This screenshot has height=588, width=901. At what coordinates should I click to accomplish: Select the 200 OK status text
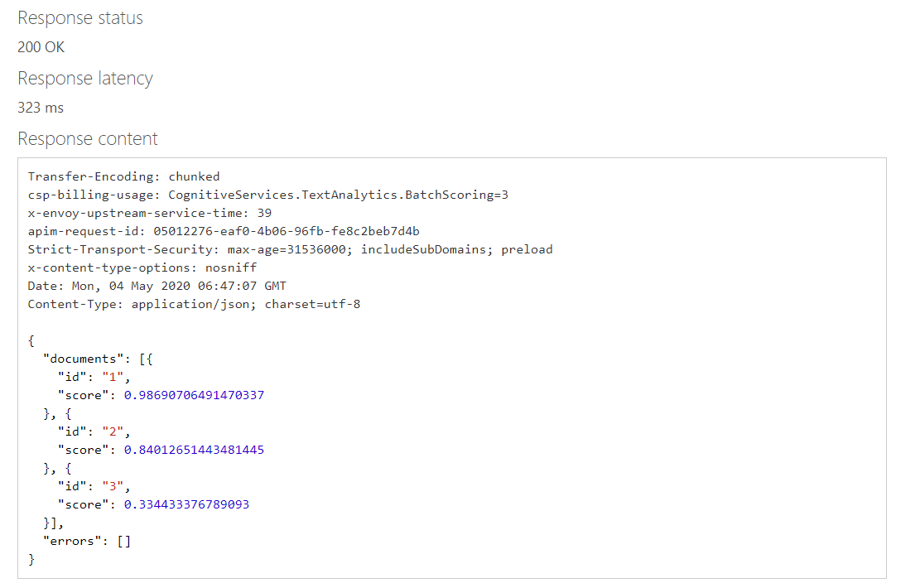pos(41,47)
